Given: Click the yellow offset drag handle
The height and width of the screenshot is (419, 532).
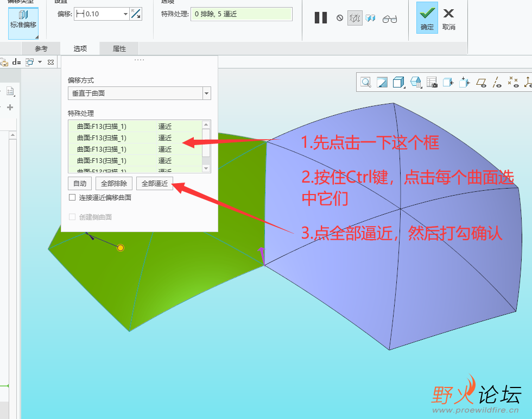Looking at the screenshot, I should coord(121,248).
